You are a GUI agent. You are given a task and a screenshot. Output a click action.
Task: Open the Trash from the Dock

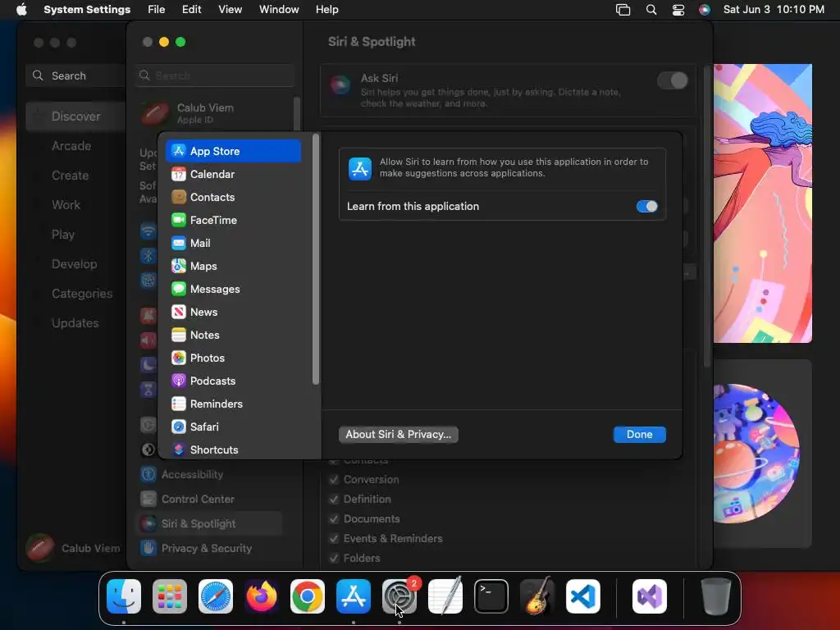pyautogui.click(x=715, y=596)
